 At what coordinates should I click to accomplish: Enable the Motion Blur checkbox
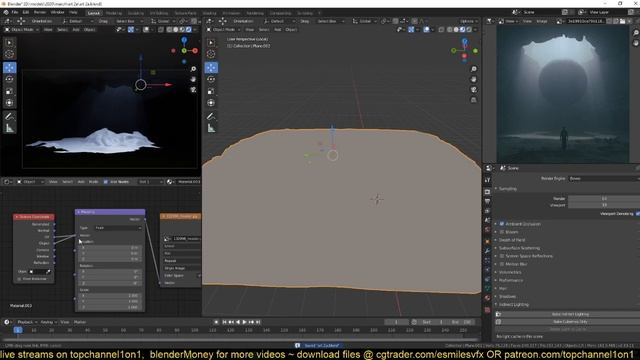[x=502, y=264]
